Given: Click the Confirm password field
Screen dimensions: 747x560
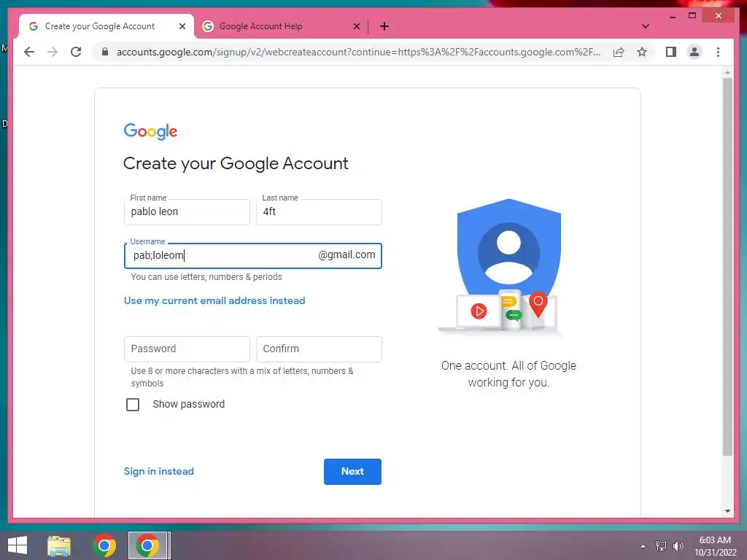Looking at the screenshot, I should 319,349.
